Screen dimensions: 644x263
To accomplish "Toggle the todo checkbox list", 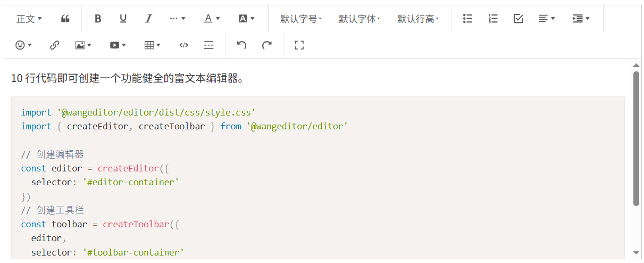I will [x=518, y=19].
